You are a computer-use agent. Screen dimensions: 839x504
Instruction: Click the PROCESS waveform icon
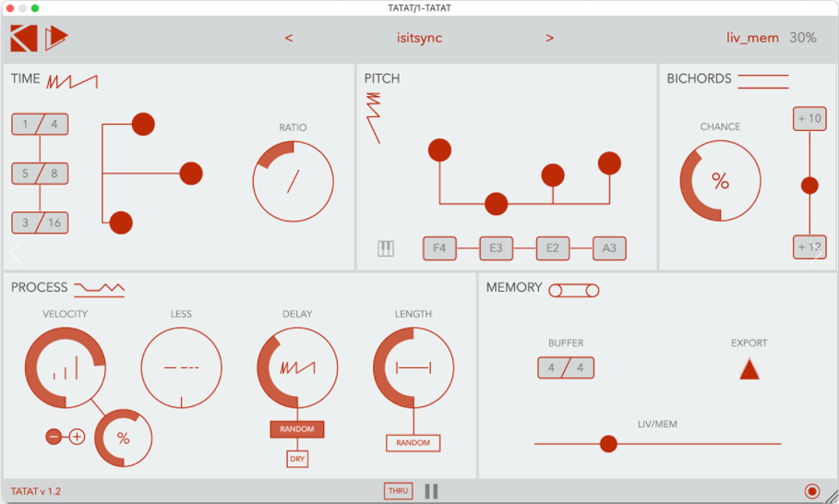coord(99,288)
